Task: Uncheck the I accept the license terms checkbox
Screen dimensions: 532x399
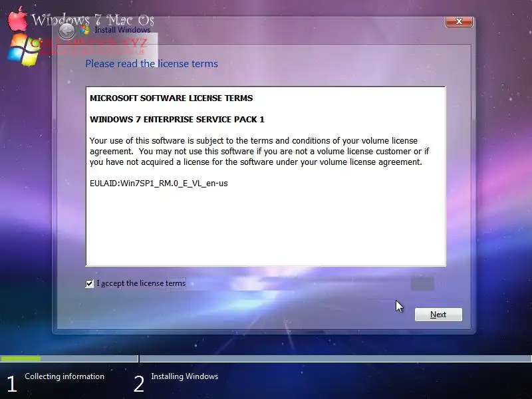Action: (89, 283)
